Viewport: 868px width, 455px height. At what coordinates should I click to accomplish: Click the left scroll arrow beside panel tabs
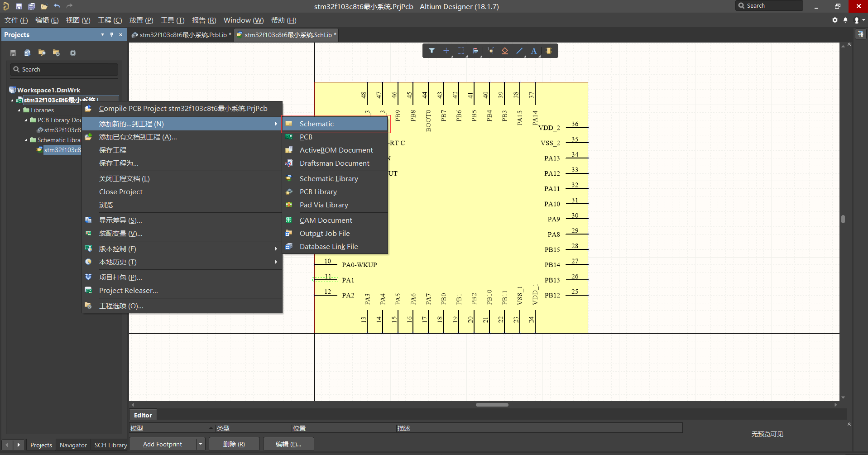7,445
